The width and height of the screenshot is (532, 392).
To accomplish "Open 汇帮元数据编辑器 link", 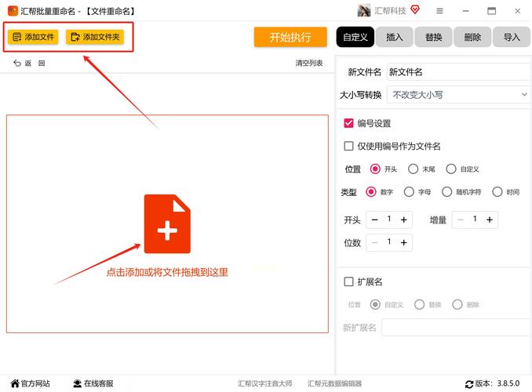I will (334, 383).
